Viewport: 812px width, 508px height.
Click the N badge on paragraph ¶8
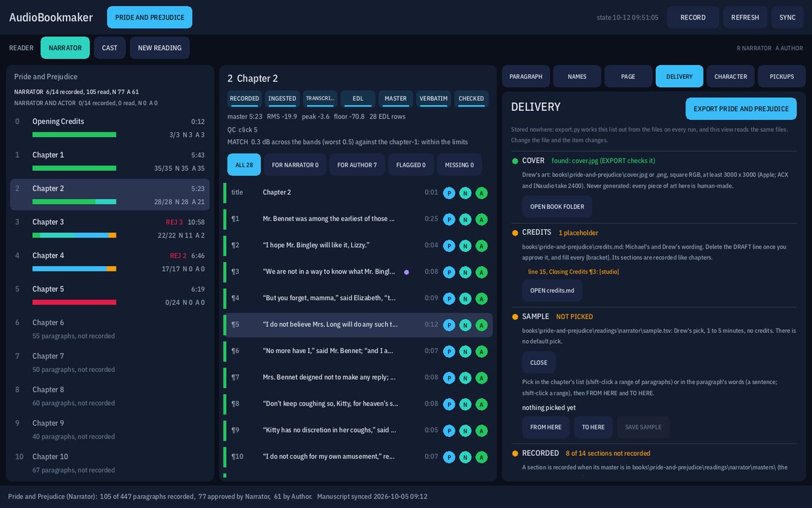[465, 404]
